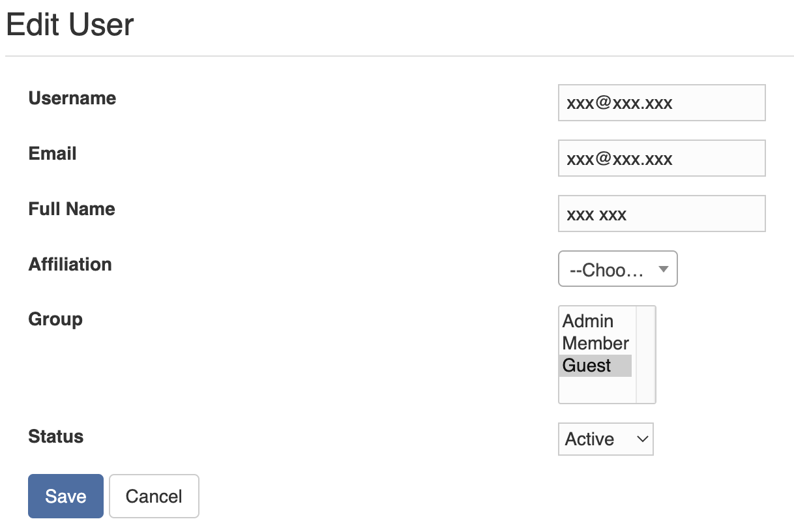Expand the Status dropdown showing Active
This screenshot has width=794, height=532.
pos(605,439)
